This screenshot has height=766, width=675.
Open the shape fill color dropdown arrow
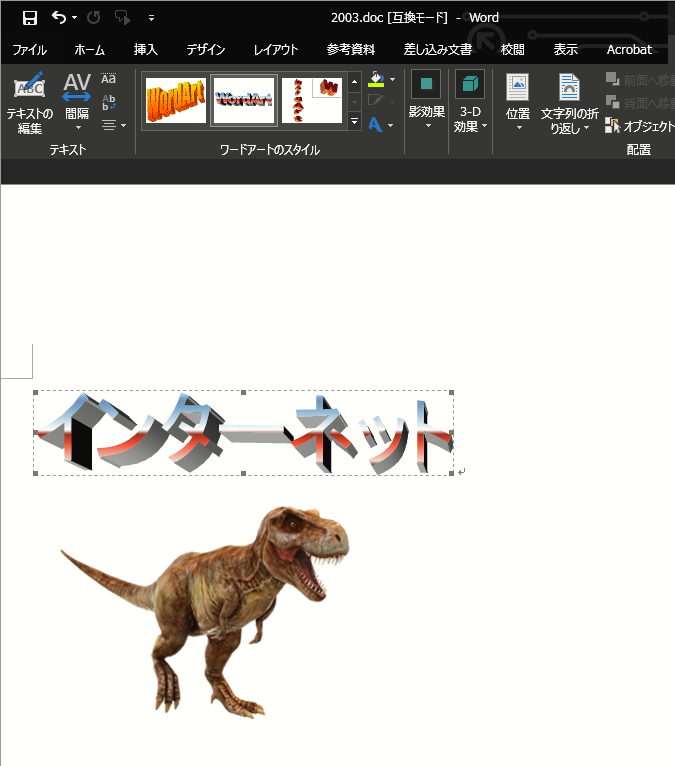click(393, 80)
